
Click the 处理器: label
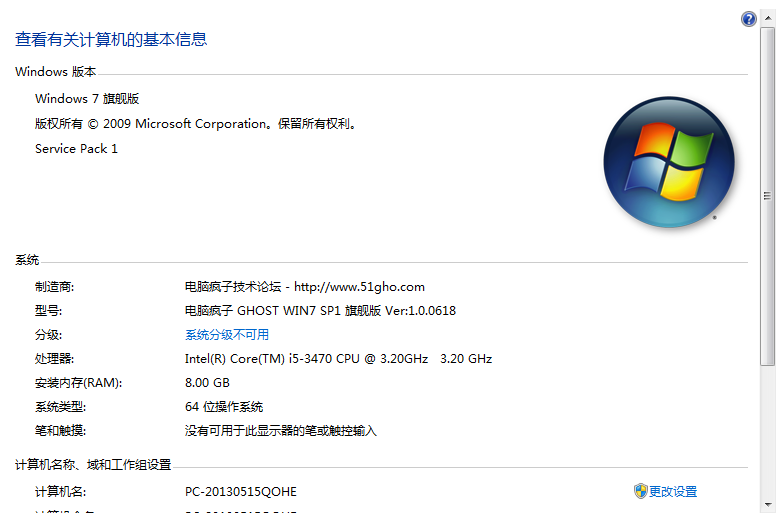pos(54,359)
